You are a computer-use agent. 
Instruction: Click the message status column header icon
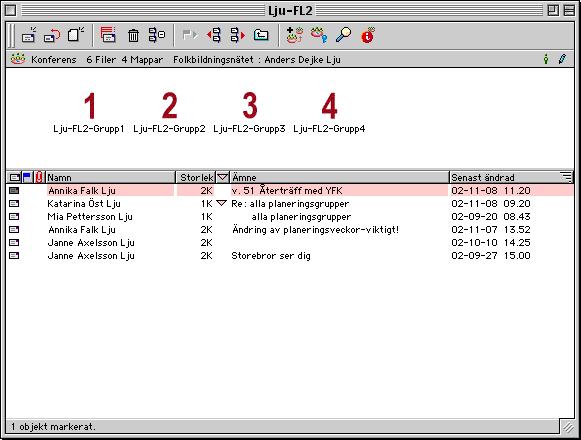coord(15,177)
